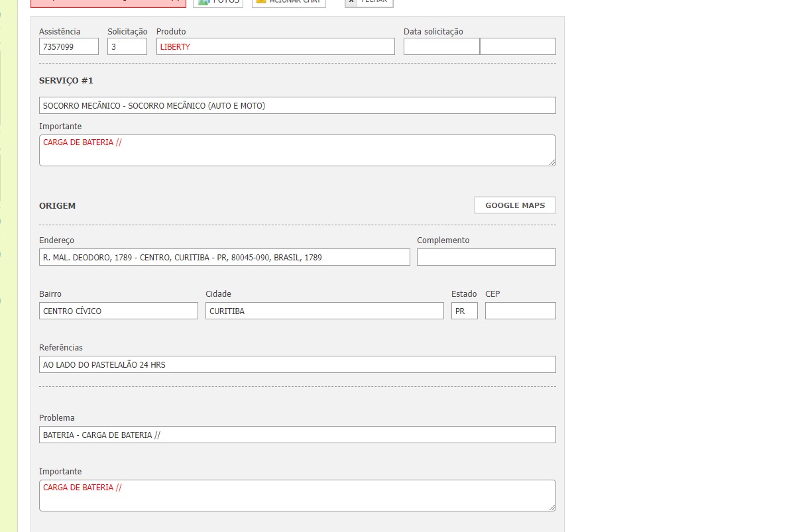
Task: Click the SERVIÇO #1 heading
Action: (x=66, y=80)
